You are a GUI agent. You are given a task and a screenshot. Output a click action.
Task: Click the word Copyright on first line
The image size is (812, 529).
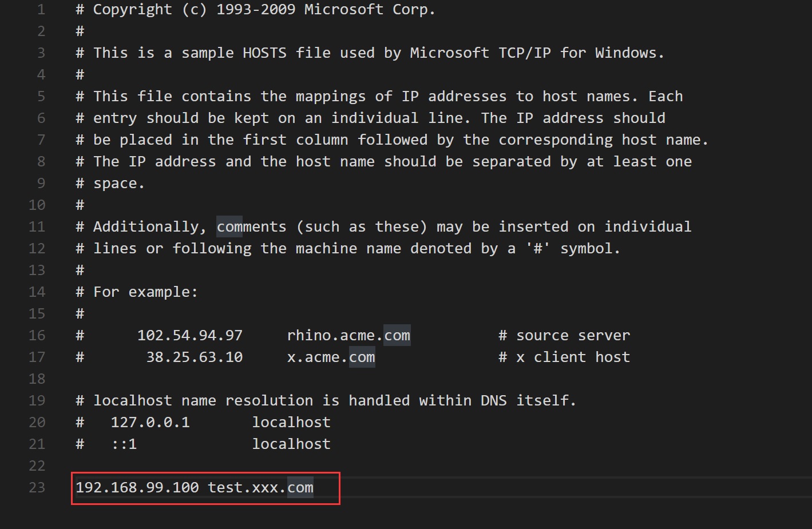132,10
